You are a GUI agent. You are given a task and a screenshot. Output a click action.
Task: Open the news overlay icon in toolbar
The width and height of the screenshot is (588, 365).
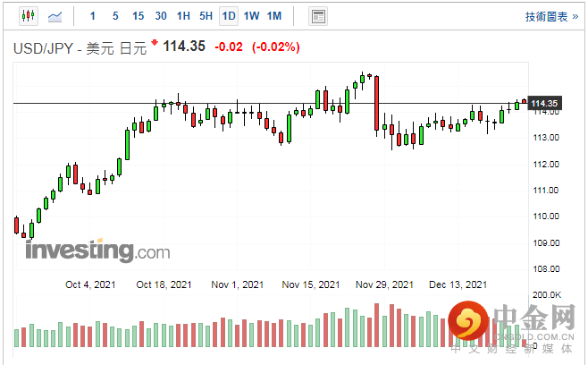coord(318,16)
